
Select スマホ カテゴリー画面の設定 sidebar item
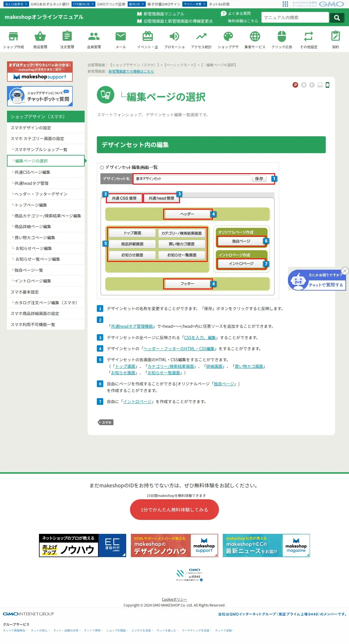coord(46,139)
